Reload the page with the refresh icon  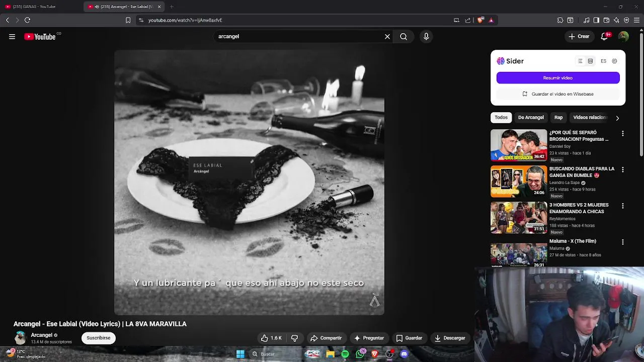point(27,20)
